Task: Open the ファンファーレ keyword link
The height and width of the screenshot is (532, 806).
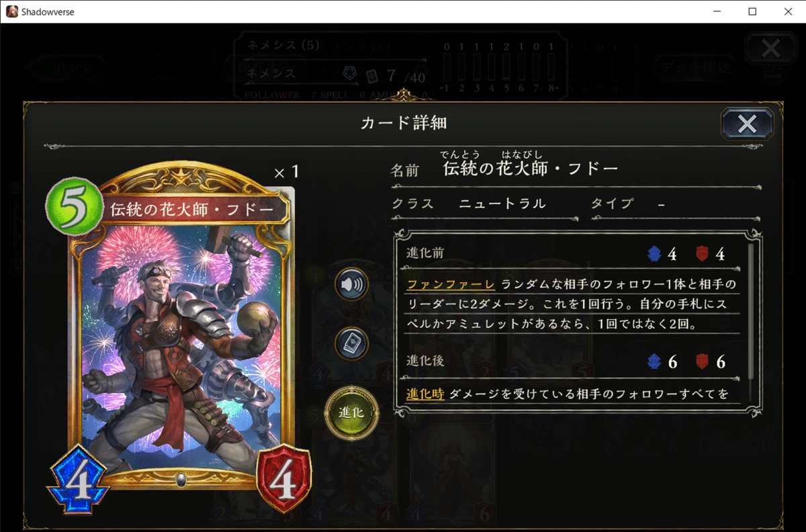Action: [x=450, y=283]
